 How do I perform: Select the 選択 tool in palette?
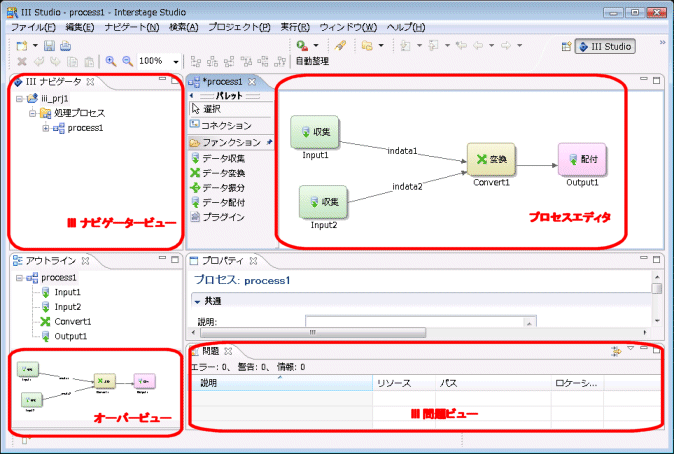(230, 109)
